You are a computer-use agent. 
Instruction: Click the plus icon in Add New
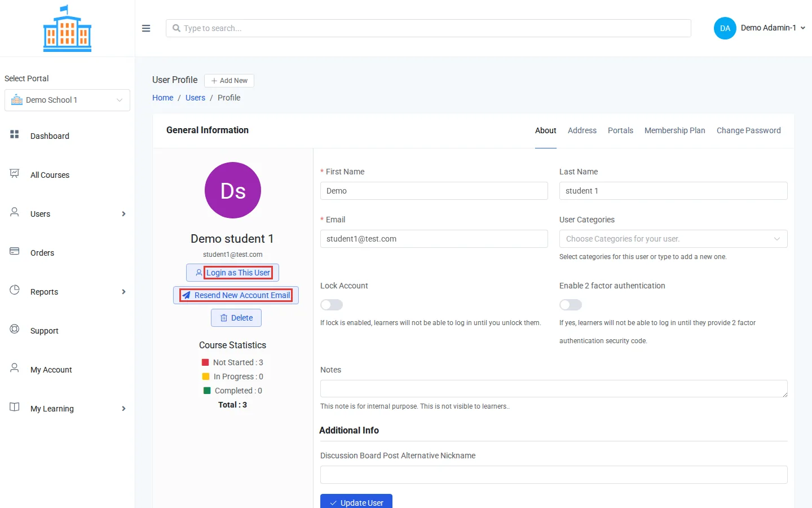[x=214, y=81]
